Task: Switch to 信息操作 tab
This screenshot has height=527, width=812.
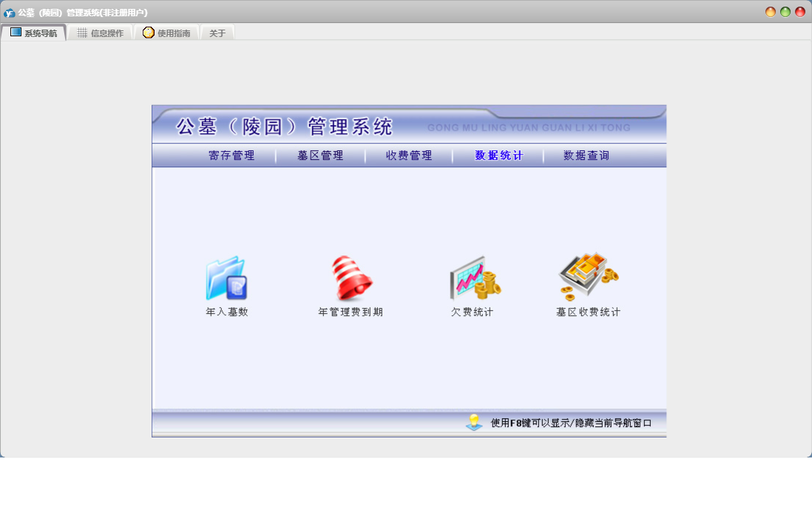Action: pos(101,33)
